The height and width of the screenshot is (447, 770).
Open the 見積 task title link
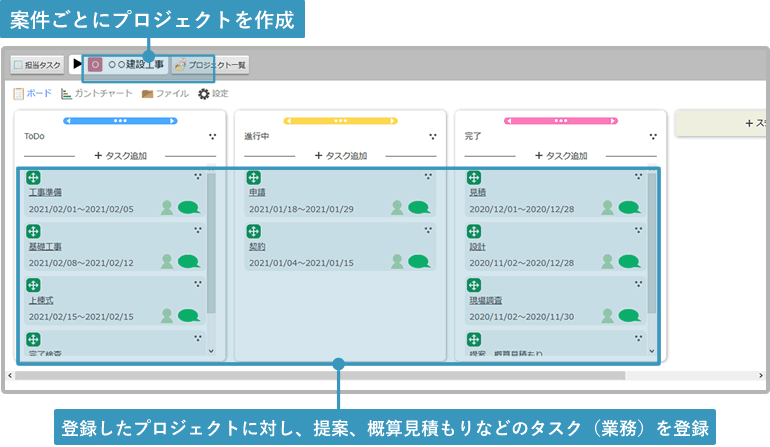[x=477, y=192]
